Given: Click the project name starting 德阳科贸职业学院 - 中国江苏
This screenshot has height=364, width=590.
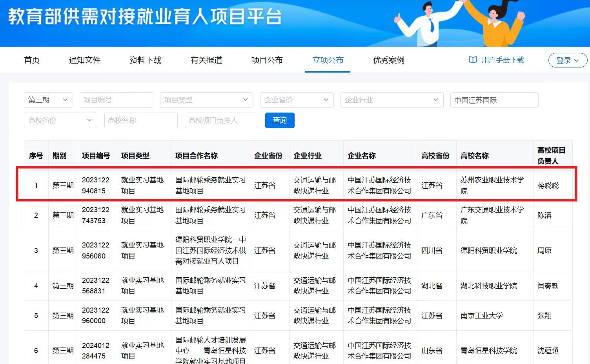Looking at the screenshot, I should point(211,251).
